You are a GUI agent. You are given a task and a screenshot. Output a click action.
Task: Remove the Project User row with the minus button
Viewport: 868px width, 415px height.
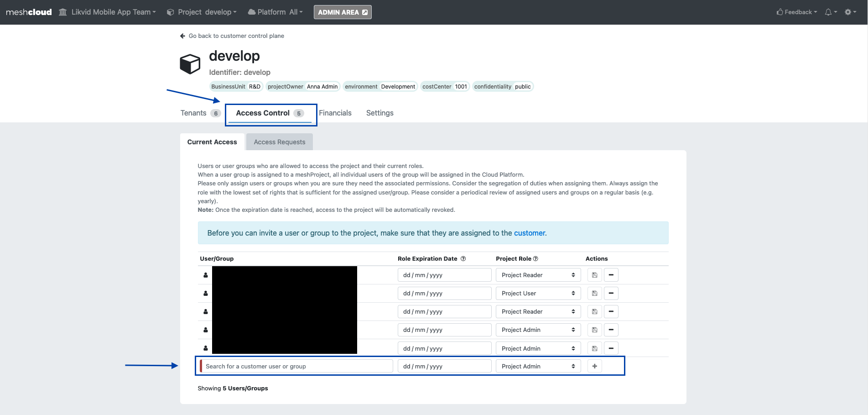[x=611, y=294]
